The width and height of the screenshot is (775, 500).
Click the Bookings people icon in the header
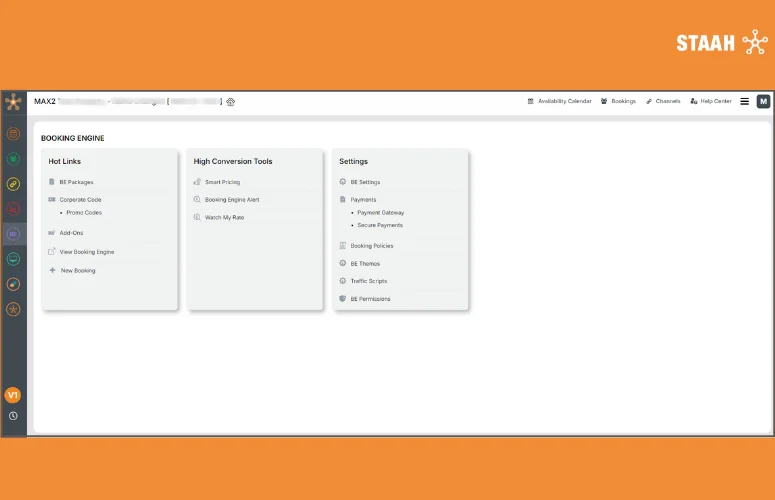pos(604,101)
